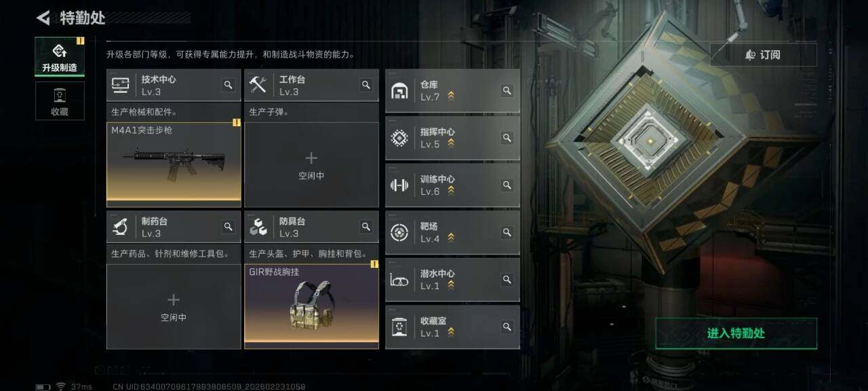Open magnifier on 工作台 panel

pos(366,85)
